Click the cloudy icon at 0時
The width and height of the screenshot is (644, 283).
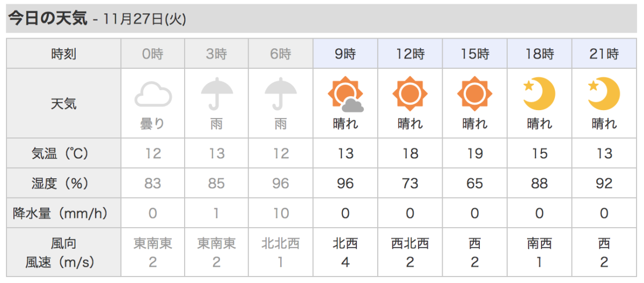(x=153, y=95)
